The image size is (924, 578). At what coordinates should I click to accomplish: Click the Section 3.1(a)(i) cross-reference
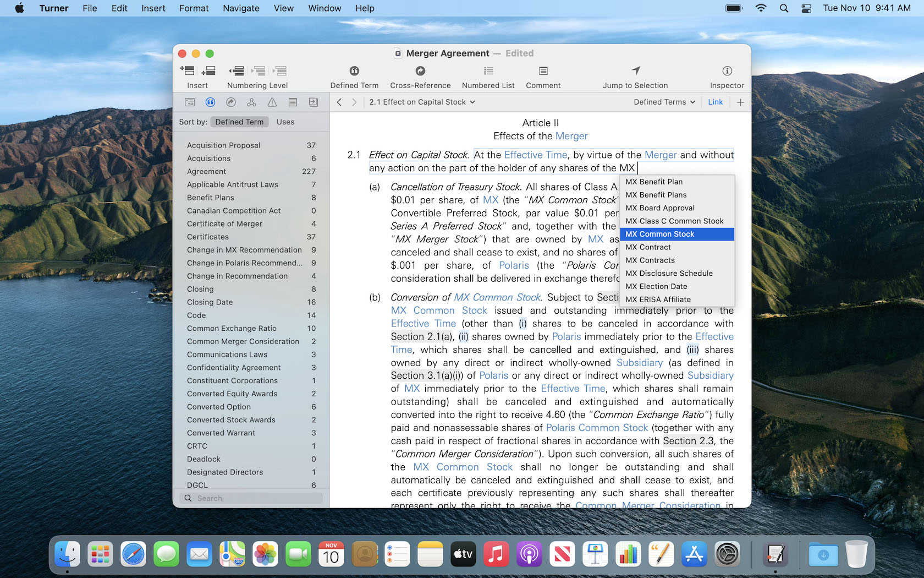click(427, 375)
